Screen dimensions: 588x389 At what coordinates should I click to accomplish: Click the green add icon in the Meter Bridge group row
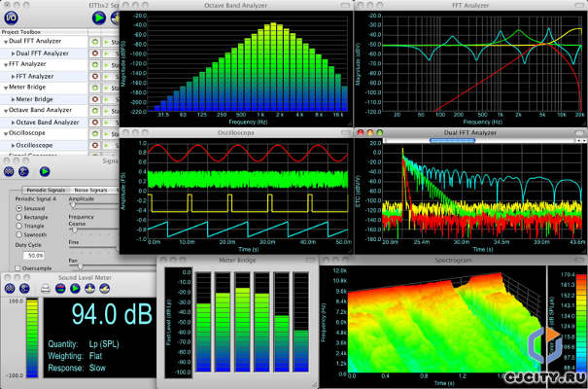pyautogui.click(x=92, y=88)
